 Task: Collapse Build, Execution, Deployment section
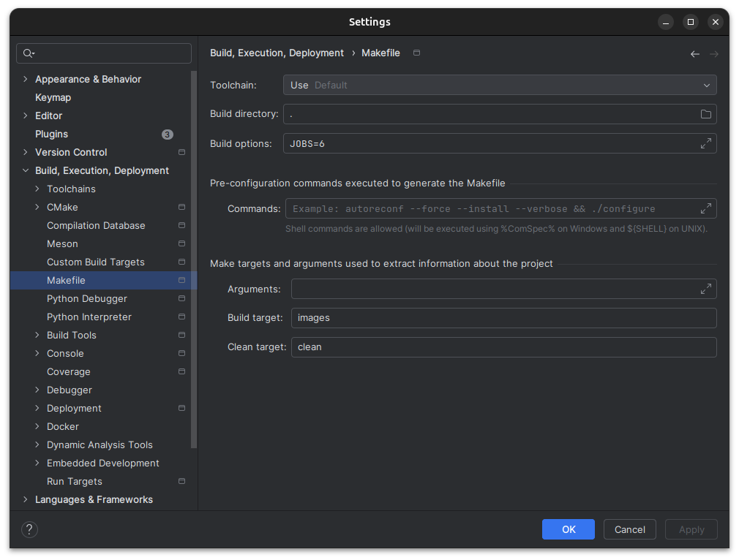point(26,170)
